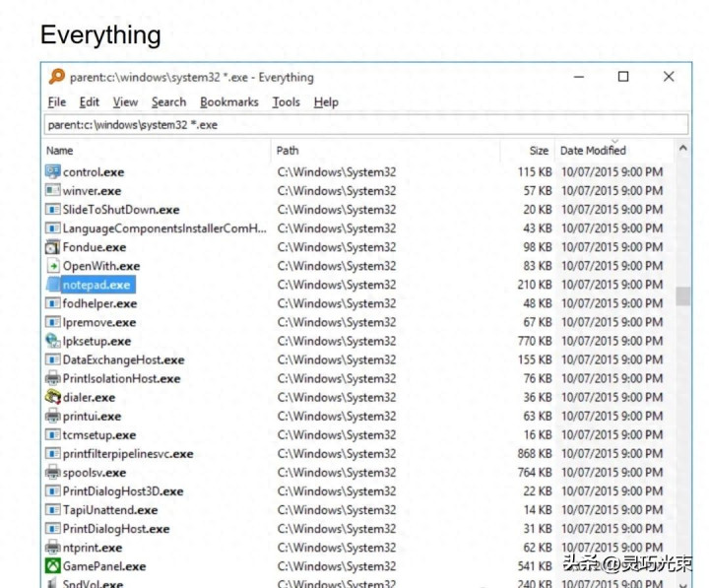Open the Search menu
This screenshot has height=588, width=709.
point(168,101)
